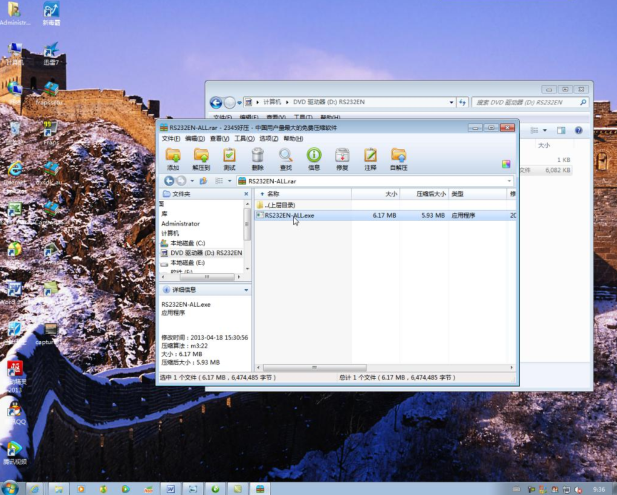Sort by the 类型 column header
Viewport: 617px width, 495px height.
477,194
